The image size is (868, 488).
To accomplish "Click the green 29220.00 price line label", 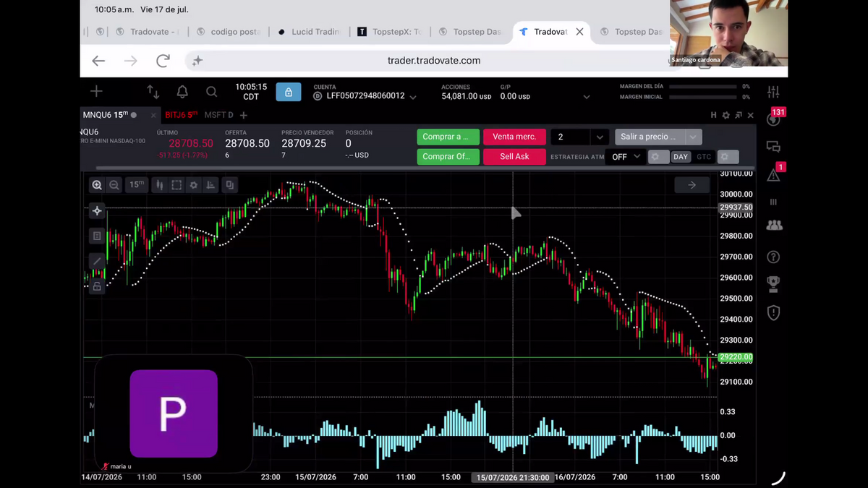I will pyautogui.click(x=736, y=357).
